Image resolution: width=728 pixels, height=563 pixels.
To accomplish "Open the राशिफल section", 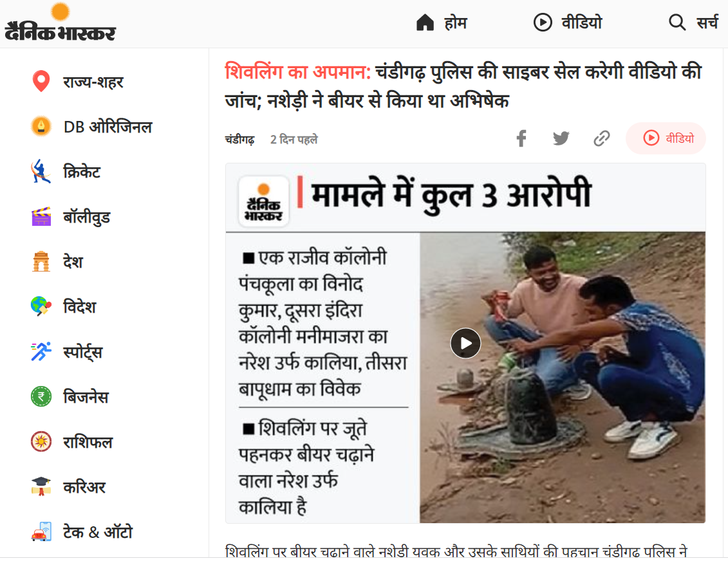I will (x=88, y=442).
